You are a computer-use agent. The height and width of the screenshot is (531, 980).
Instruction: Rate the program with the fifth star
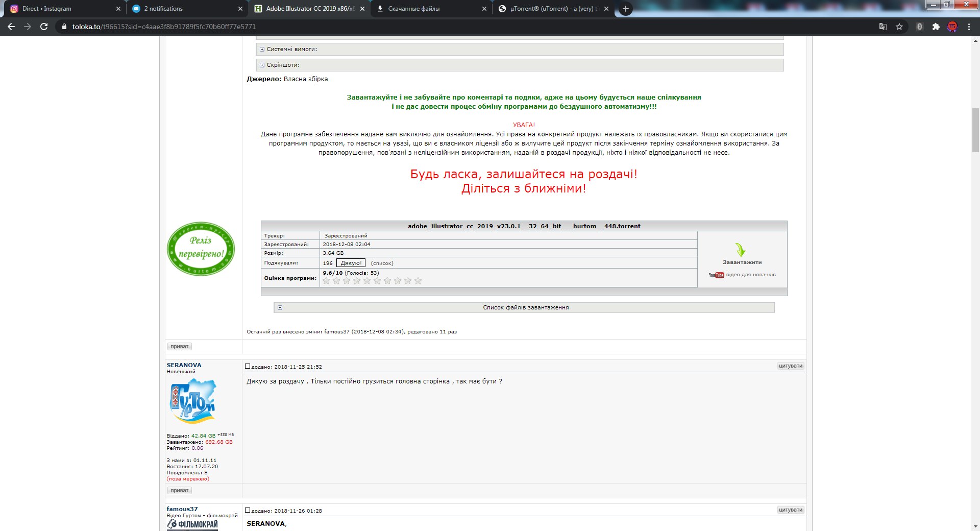(x=367, y=281)
